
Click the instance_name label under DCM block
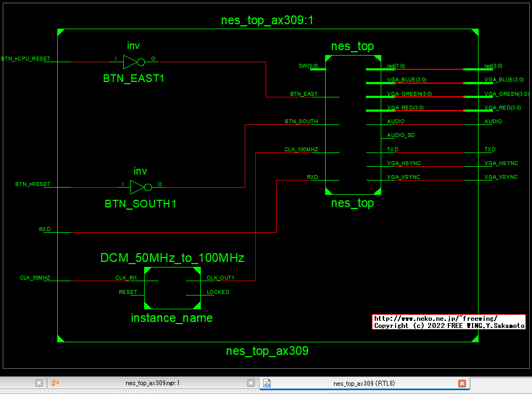[x=172, y=318]
